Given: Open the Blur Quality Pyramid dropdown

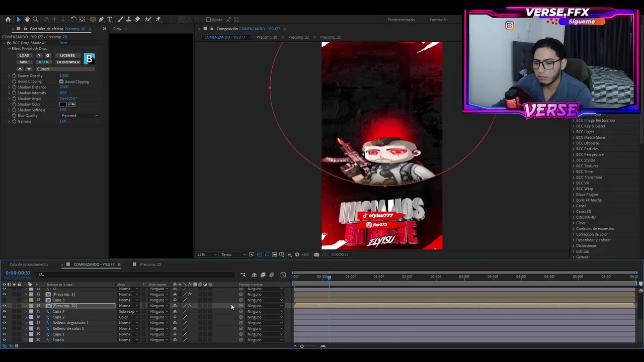Looking at the screenshot, I should click(79, 116).
